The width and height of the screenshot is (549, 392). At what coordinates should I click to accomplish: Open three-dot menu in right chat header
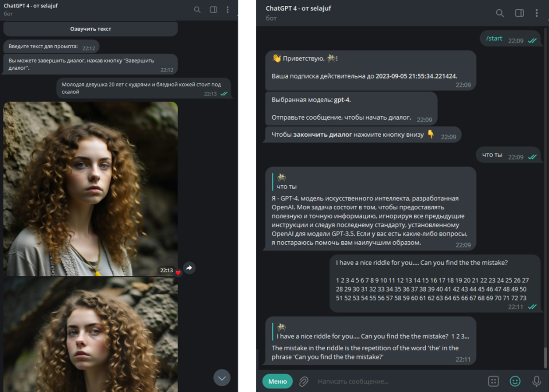click(537, 13)
